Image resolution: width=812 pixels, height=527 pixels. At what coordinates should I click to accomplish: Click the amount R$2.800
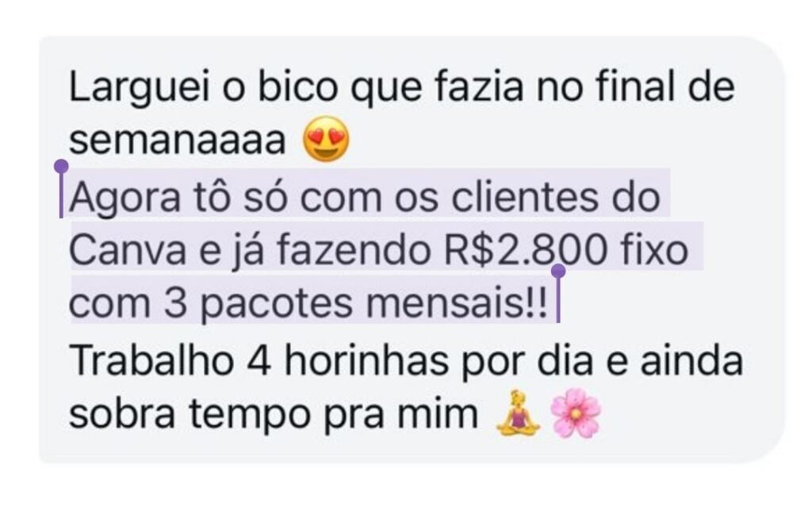pyautogui.click(x=525, y=252)
